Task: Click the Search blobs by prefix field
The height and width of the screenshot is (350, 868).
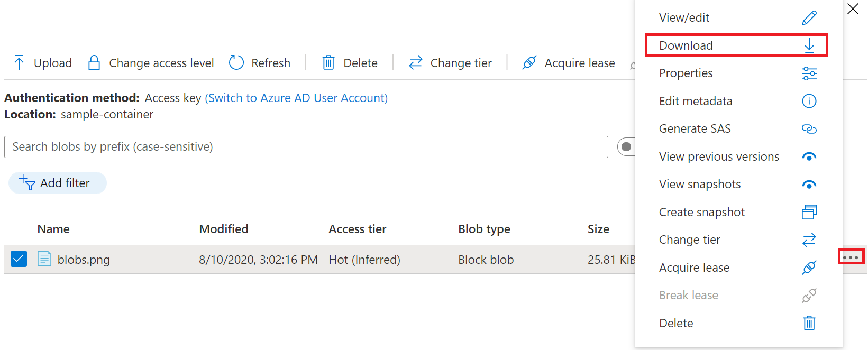Action: (x=306, y=147)
